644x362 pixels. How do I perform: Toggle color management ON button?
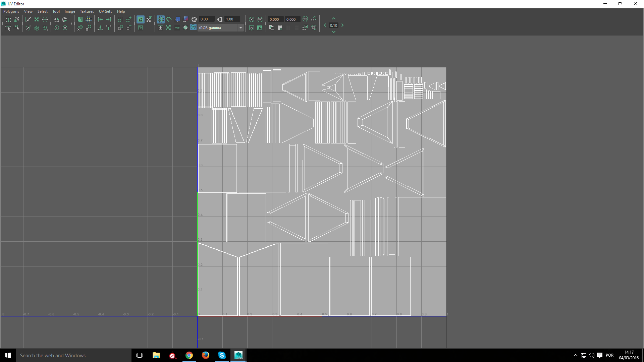(194, 27)
